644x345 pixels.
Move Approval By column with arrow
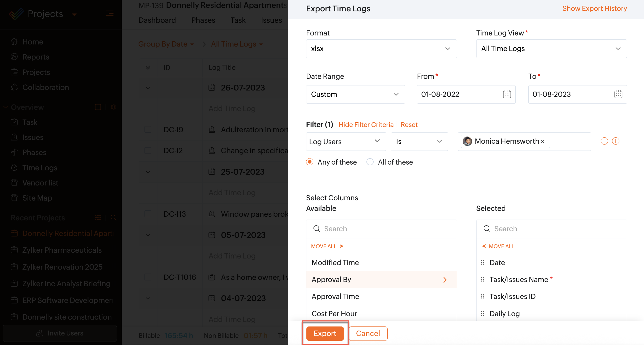pos(445,280)
